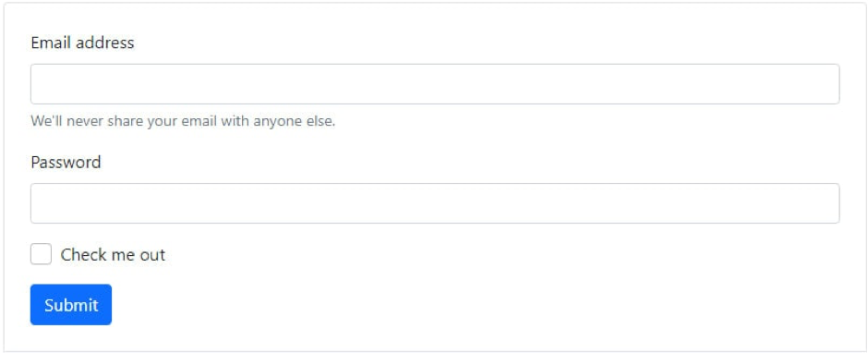Screen dimensions: 868x353
Task: Click the Email address label
Action: pos(82,43)
